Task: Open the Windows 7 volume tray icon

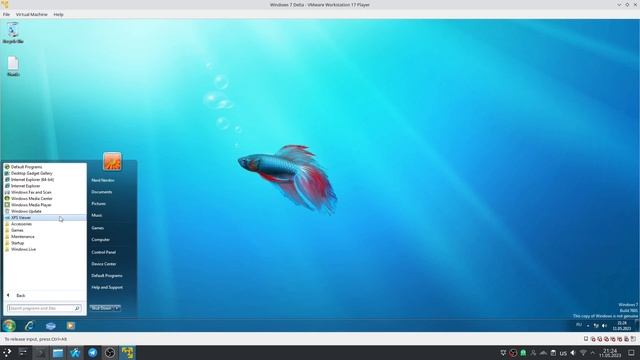Action: point(604,325)
